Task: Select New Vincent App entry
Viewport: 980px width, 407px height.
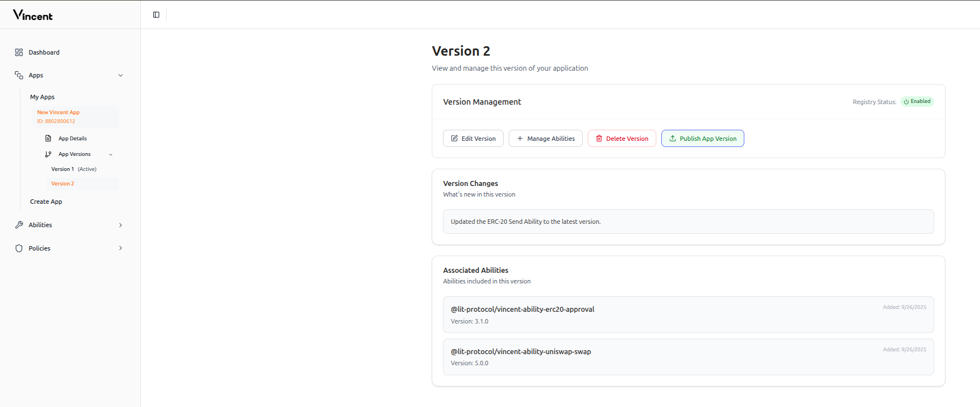Action: [x=76, y=116]
